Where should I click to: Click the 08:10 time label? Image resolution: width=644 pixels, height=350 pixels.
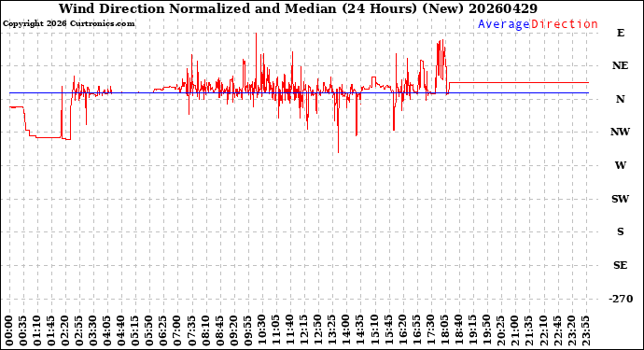(x=205, y=331)
